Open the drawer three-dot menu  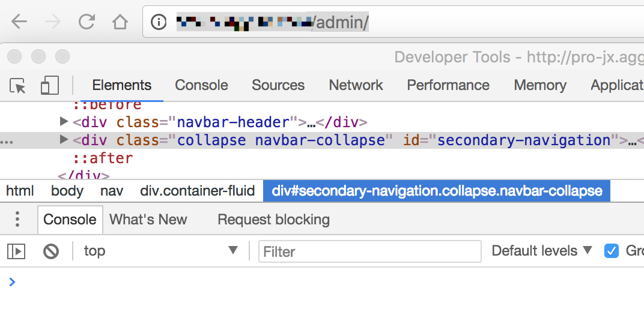tap(17, 219)
